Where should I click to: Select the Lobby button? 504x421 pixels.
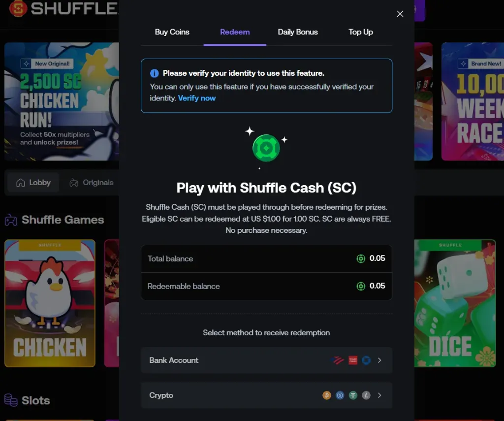[33, 182]
